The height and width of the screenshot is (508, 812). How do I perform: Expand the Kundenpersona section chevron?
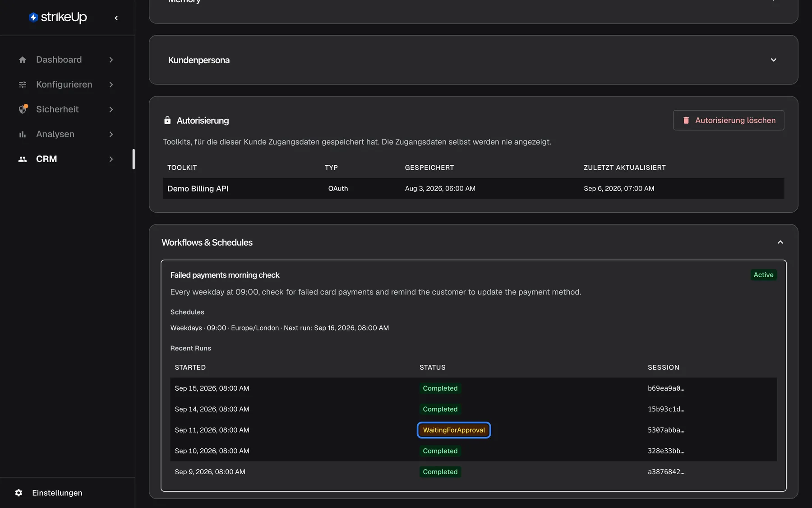pos(774,60)
